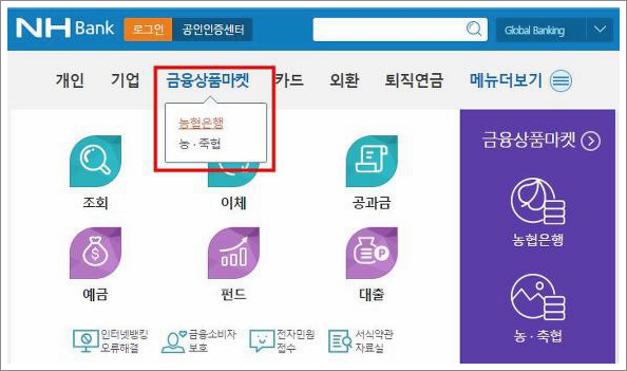The height and width of the screenshot is (371, 627).
Task: Click the 조회 magnifier icon
Action: click(96, 161)
